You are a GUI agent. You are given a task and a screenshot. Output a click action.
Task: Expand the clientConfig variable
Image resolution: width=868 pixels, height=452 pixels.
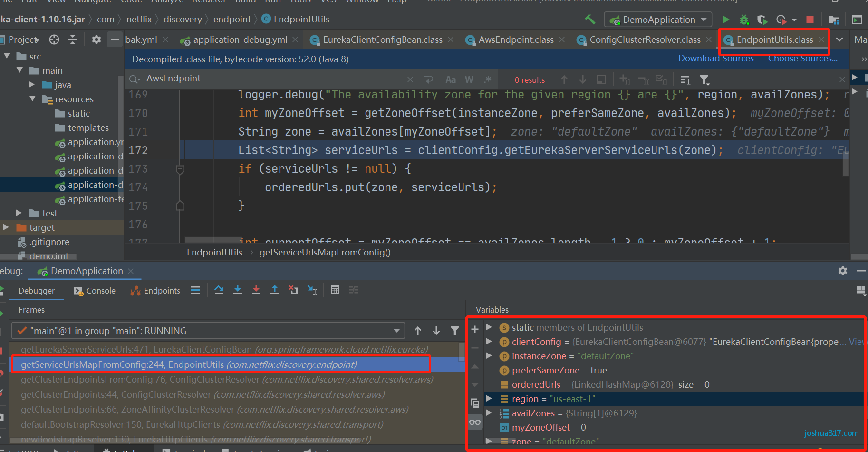click(x=489, y=342)
